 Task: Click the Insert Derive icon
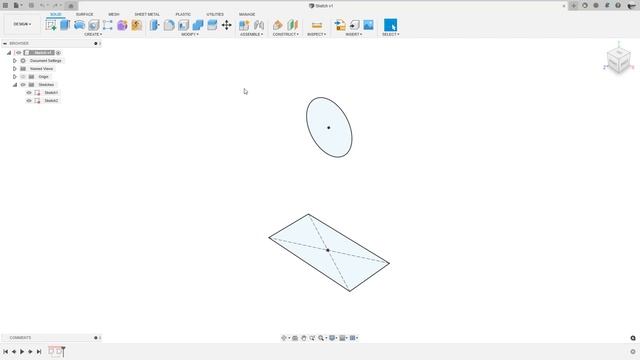340,25
